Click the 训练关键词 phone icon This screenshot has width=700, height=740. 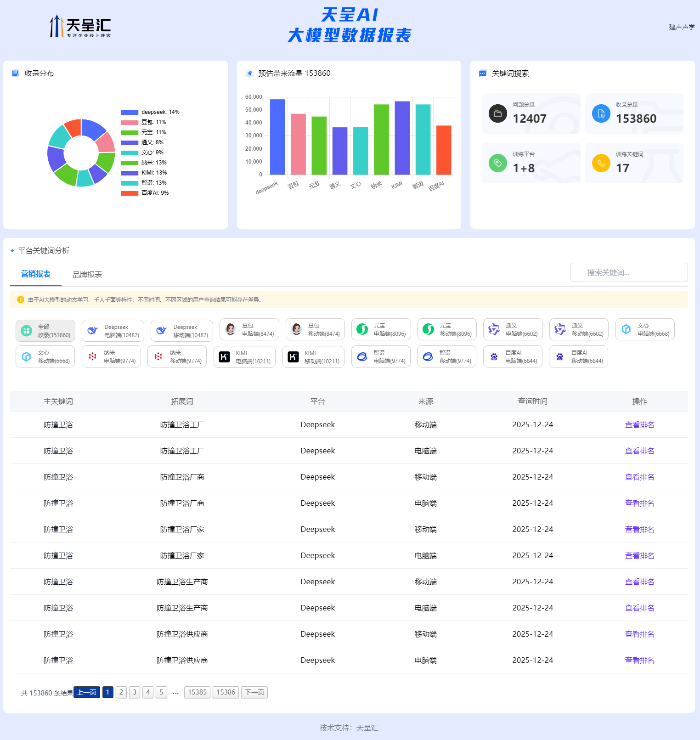click(x=601, y=163)
